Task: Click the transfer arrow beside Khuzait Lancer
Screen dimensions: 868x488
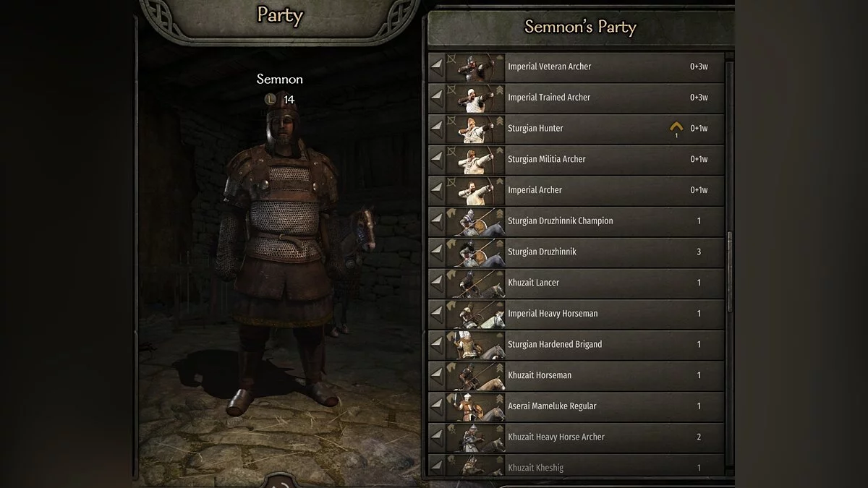Action: click(436, 283)
